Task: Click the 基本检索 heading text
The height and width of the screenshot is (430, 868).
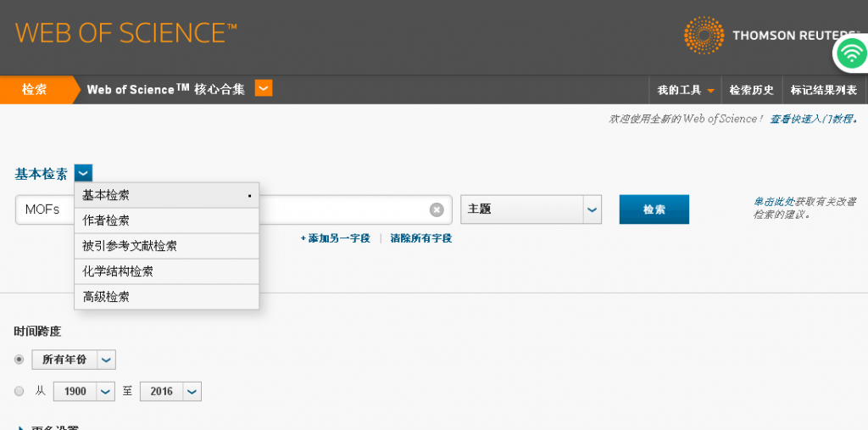Action: (x=42, y=174)
